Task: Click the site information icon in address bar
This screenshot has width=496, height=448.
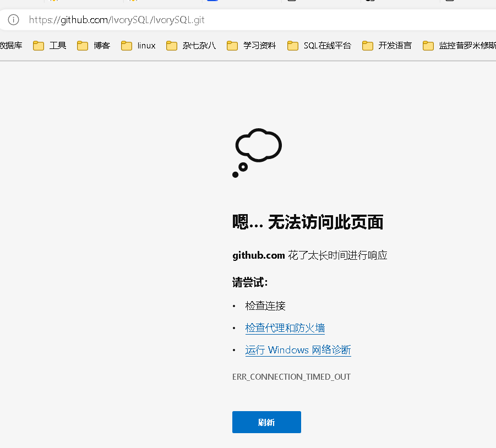Action: click(13, 20)
